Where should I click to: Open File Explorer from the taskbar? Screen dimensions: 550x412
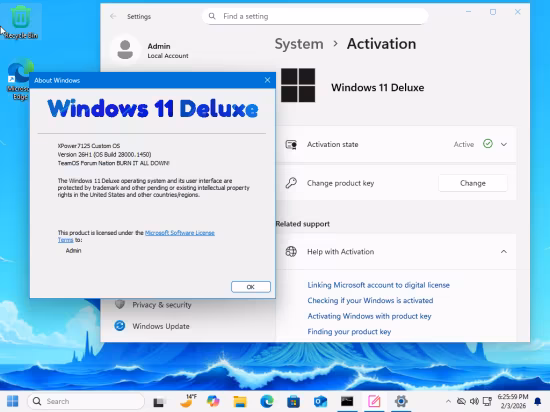(x=240, y=401)
